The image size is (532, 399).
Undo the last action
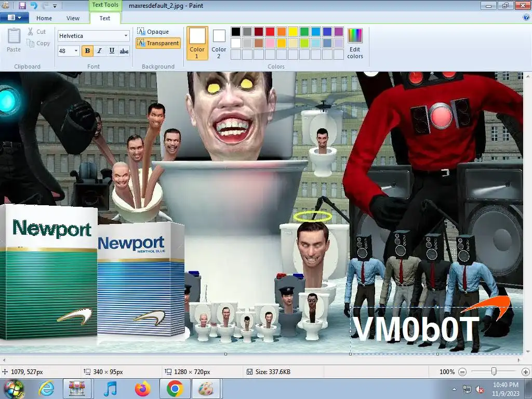[34, 5]
